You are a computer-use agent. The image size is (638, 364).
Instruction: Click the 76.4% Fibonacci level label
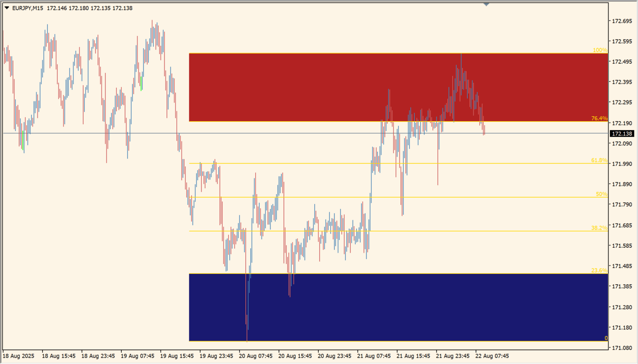click(x=599, y=118)
